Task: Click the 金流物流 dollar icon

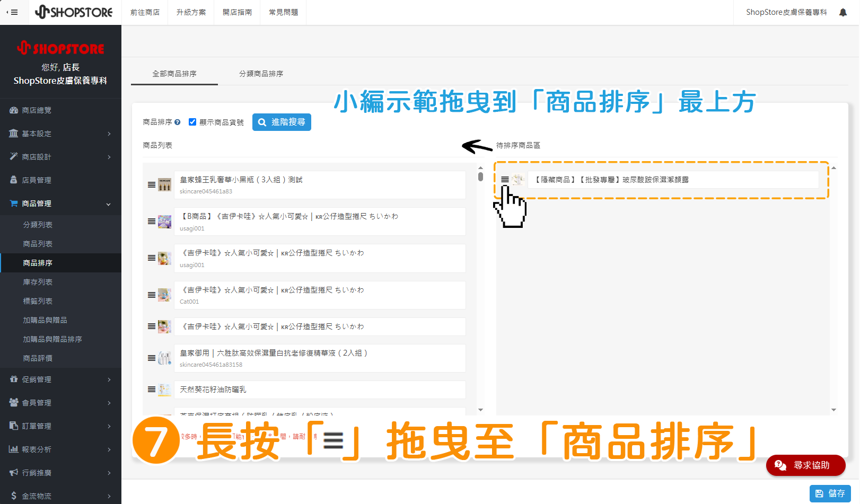Action: (14, 496)
